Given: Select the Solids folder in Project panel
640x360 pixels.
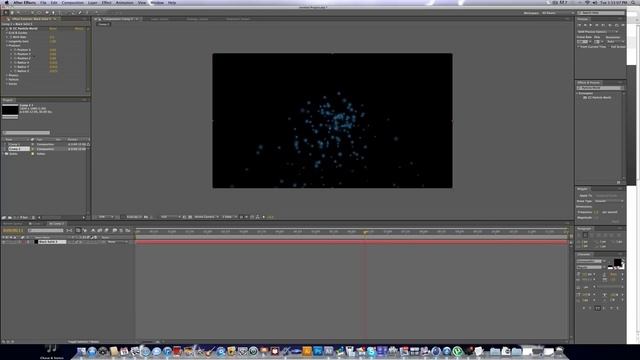Looking at the screenshot, I should (13, 154).
